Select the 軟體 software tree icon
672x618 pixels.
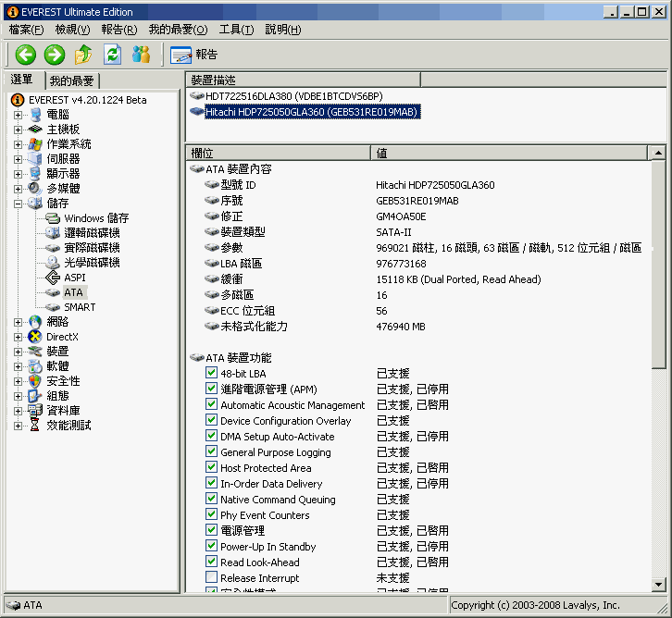click(35, 366)
